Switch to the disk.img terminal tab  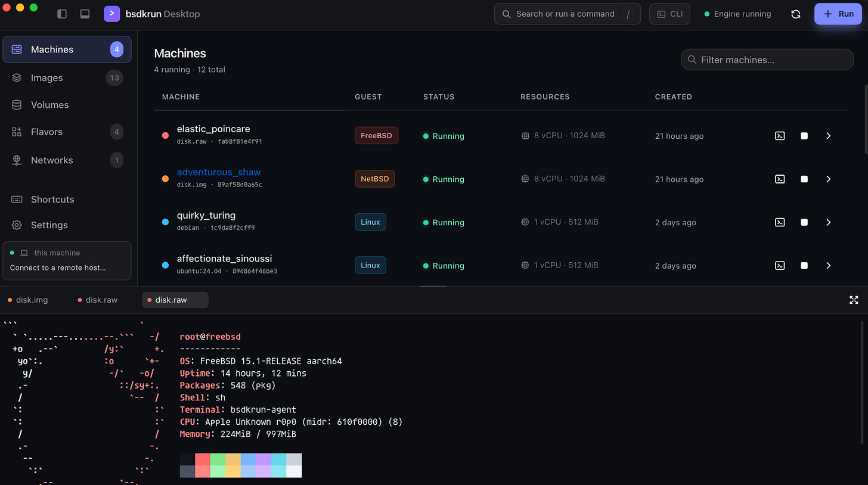tap(28, 300)
